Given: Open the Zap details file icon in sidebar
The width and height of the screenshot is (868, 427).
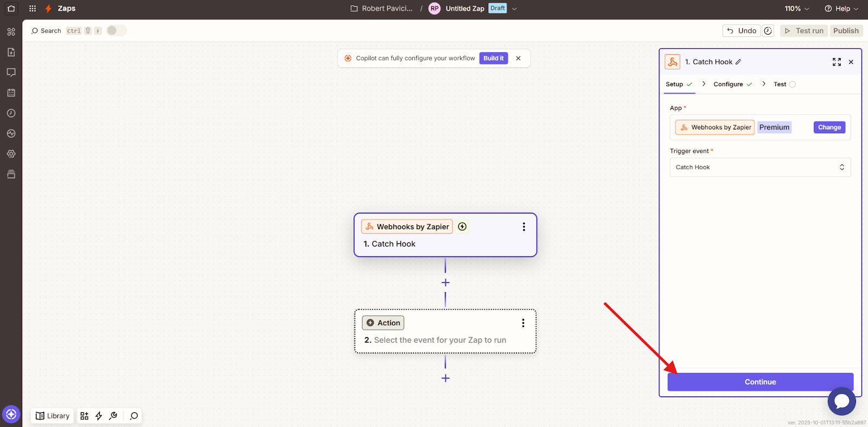Looking at the screenshot, I should click(x=11, y=52).
